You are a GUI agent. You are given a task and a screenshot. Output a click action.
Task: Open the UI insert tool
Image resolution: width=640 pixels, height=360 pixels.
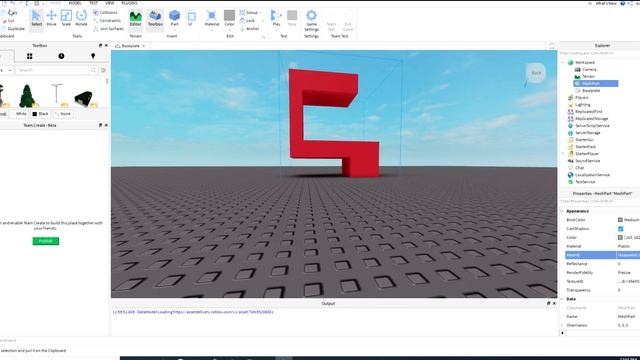click(x=191, y=18)
